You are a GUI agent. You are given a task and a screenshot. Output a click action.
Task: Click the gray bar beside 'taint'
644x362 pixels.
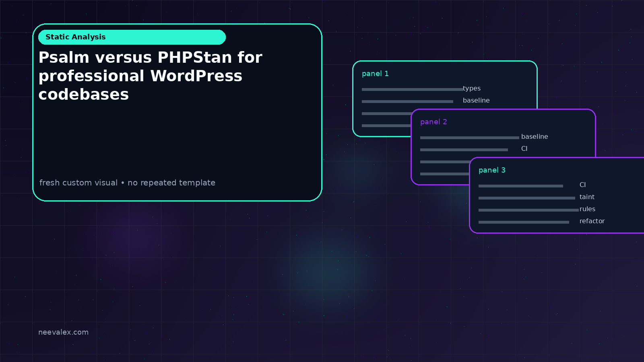[526, 198]
